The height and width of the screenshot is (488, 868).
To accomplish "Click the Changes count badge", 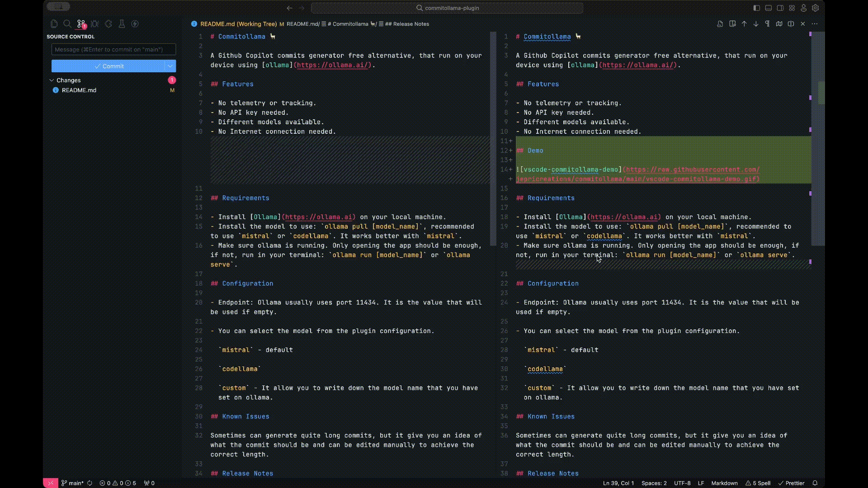I will coord(172,80).
